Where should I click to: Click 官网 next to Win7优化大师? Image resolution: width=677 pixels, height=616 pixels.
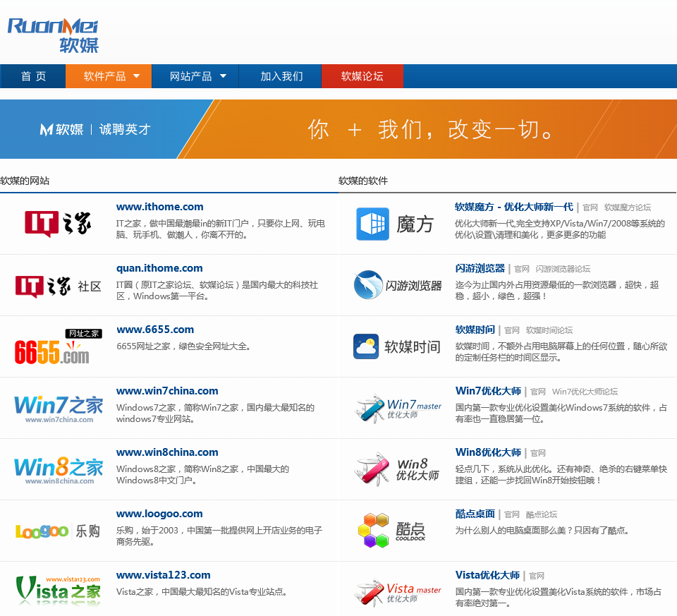pos(538,392)
